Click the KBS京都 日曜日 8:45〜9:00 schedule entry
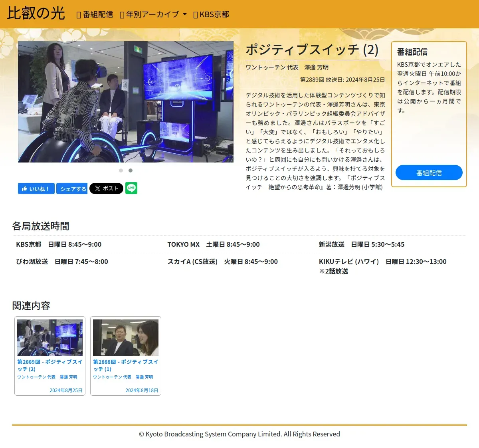479x448 pixels. 59,244
